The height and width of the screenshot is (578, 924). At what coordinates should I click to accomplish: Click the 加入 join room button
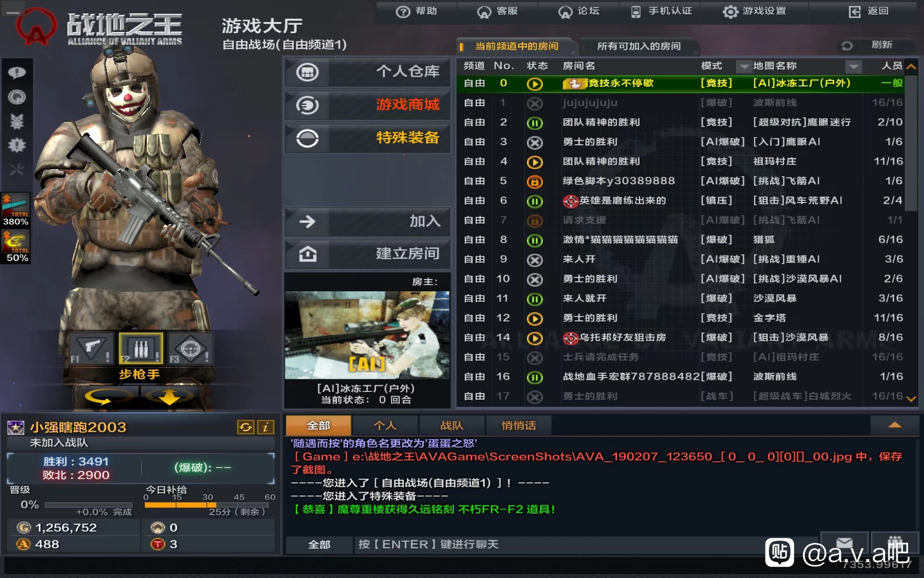pos(367,221)
